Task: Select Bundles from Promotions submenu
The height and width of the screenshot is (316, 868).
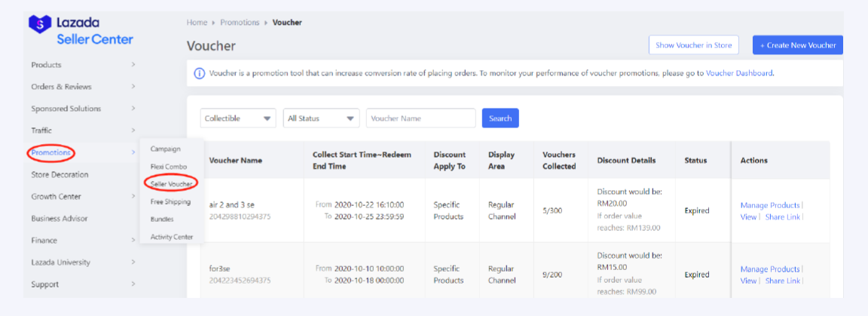Action: (x=162, y=219)
